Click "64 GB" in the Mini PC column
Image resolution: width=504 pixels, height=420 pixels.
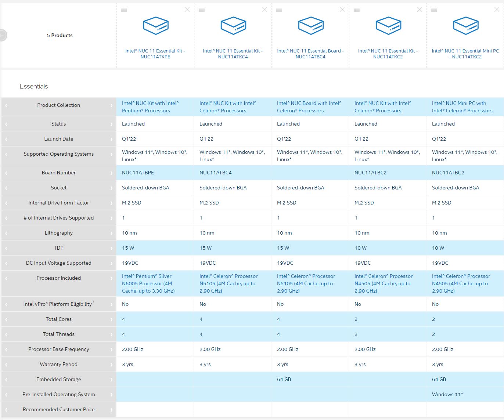(x=439, y=379)
